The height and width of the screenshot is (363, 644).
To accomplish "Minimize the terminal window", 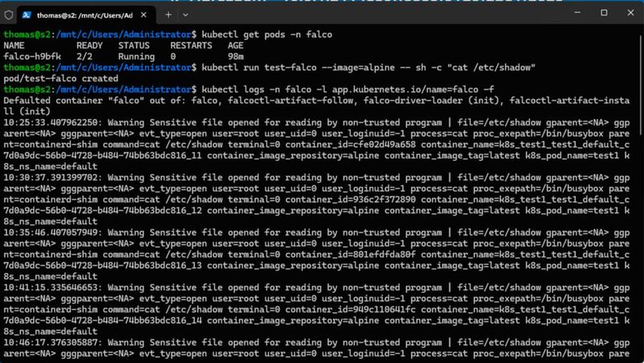I will (x=577, y=13).
